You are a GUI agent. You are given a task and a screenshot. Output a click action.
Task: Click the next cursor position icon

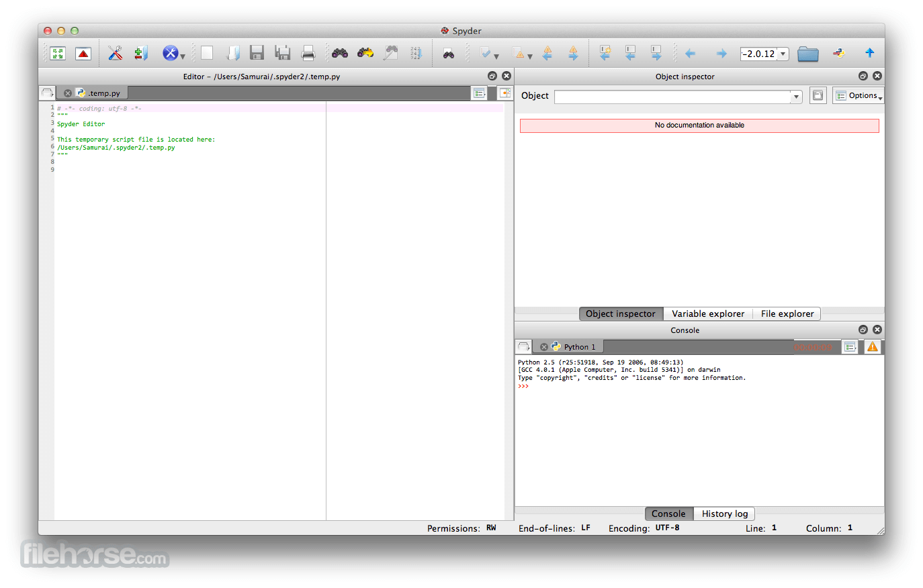click(656, 53)
